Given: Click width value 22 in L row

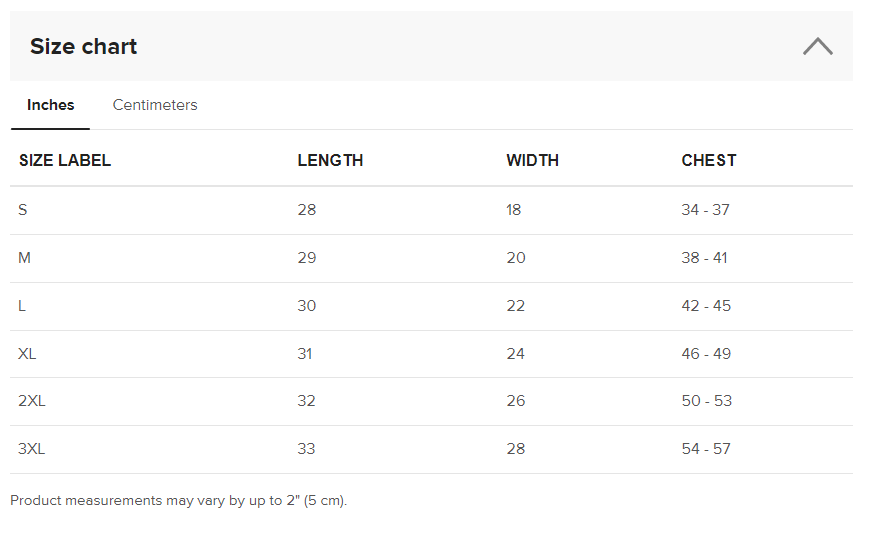Looking at the screenshot, I should [x=515, y=306].
